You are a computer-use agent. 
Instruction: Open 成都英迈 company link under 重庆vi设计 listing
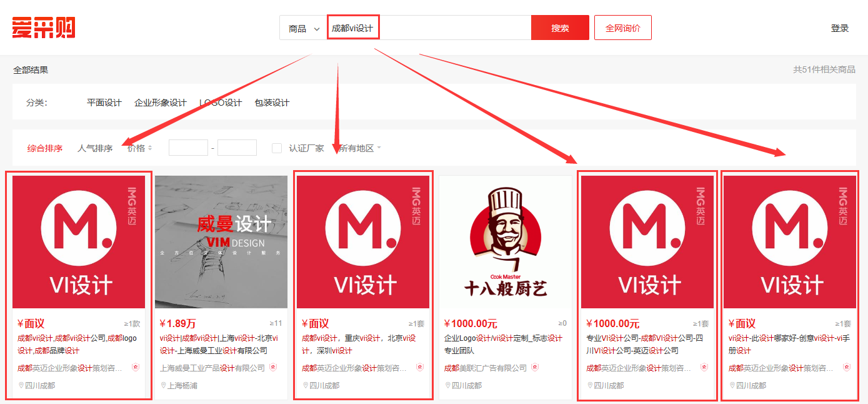coord(354,368)
